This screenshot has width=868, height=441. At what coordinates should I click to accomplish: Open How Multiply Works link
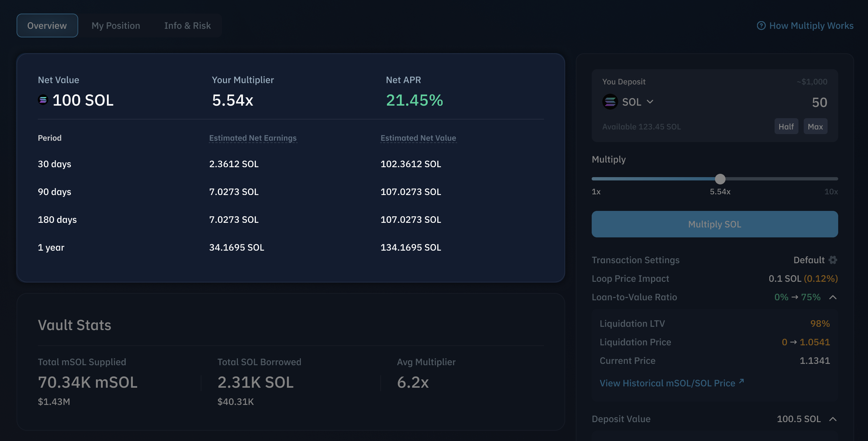tap(811, 25)
